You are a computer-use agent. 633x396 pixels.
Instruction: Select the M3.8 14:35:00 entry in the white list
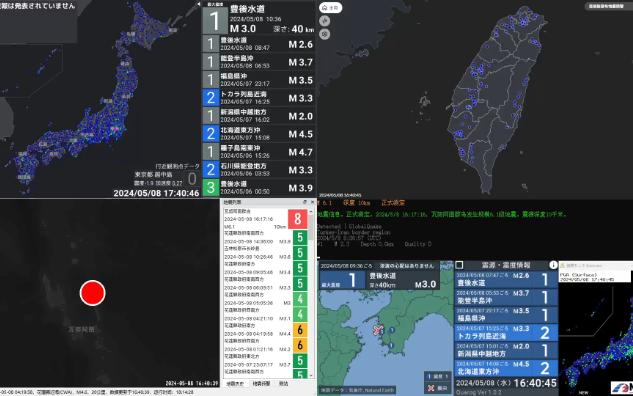click(266, 237)
